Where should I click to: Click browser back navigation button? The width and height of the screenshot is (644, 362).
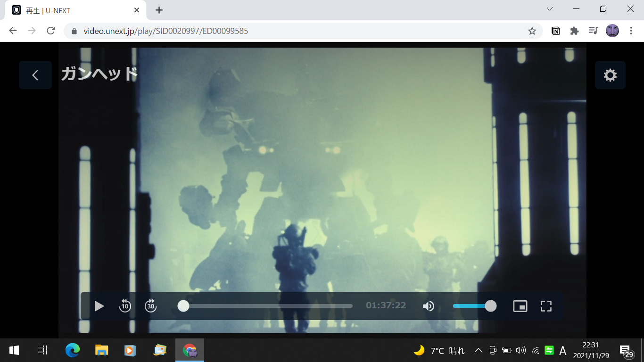click(x=13, y=31)
